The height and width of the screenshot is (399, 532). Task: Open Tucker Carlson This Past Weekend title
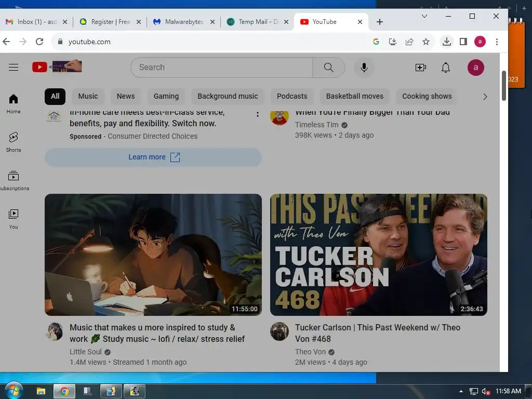378,333
